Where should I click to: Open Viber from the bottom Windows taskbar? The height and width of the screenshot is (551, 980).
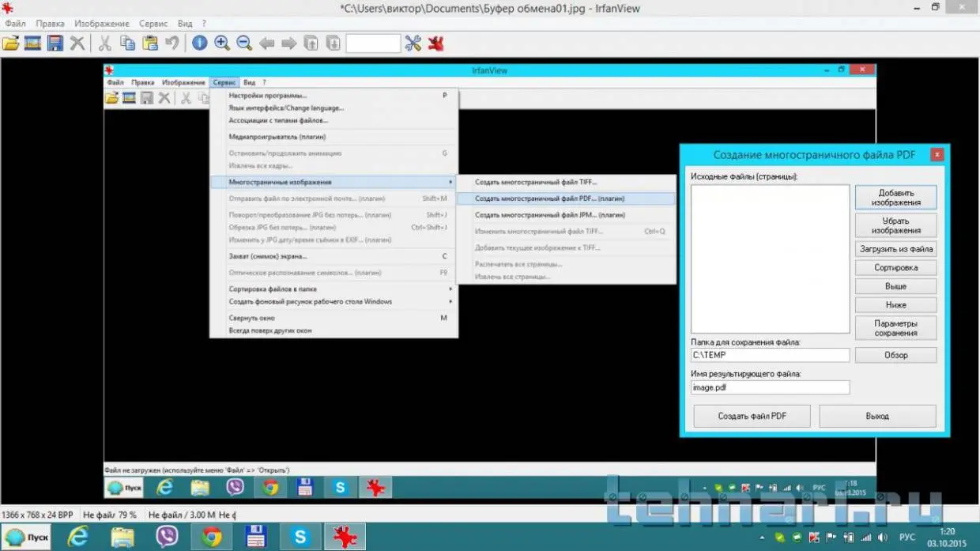[x=167, y=537]
